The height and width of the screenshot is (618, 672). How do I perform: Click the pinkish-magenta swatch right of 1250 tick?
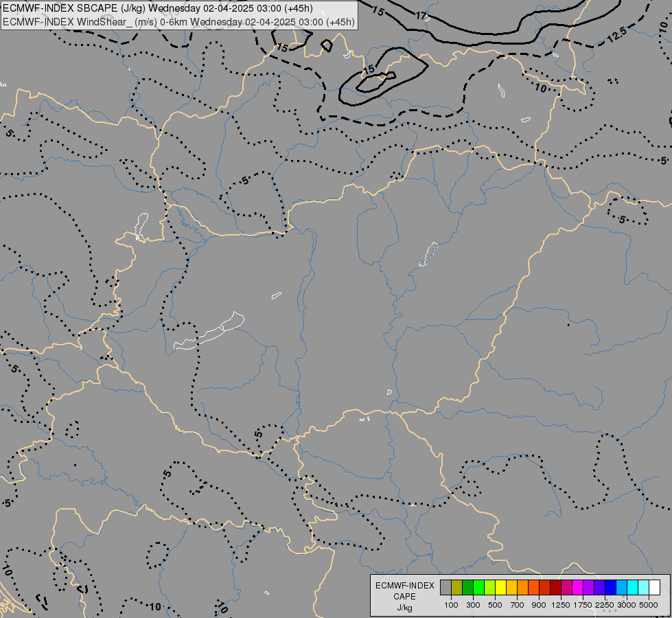click(x=566, y=587)
